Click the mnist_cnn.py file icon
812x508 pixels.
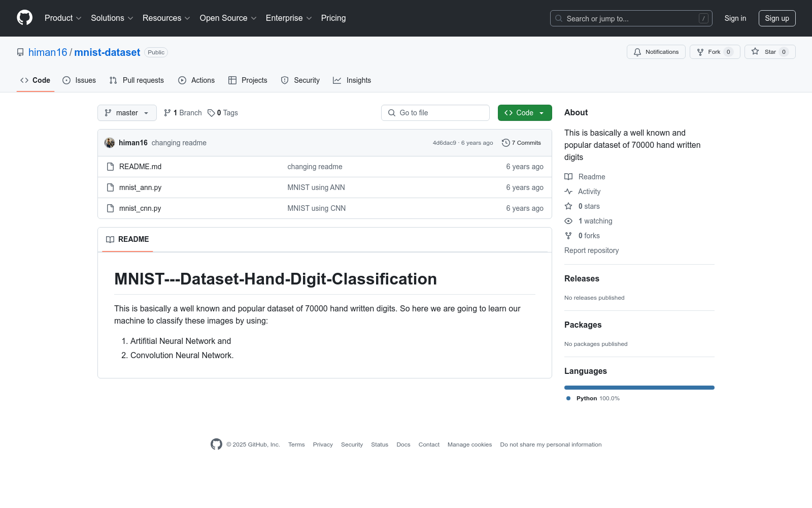(x=110, y=208)
